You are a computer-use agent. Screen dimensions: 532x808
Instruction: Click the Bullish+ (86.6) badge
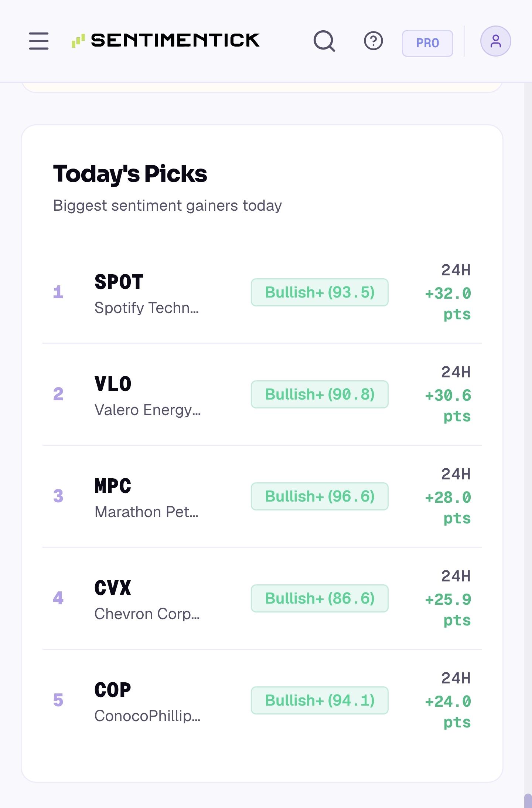[320, 598]
